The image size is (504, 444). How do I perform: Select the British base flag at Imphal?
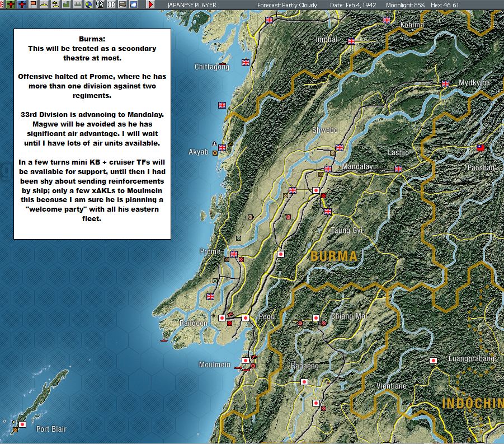tap(351, 41)
